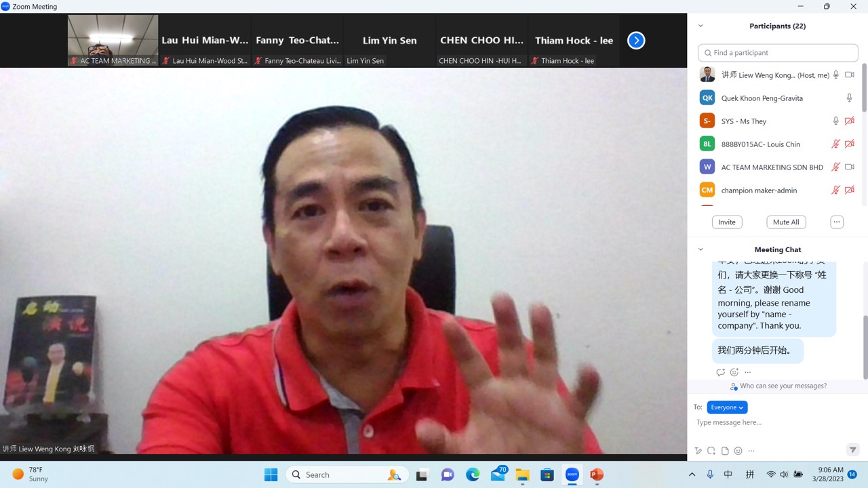Select Lim Yin Sen video tile
This screenshot has width=868, height=488.
pos(390,41)
